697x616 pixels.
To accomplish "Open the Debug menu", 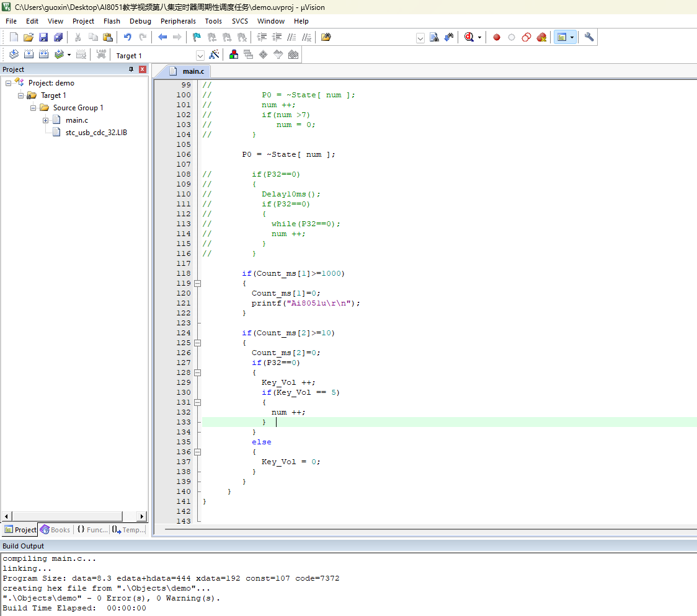I will (x=140, y=21).
